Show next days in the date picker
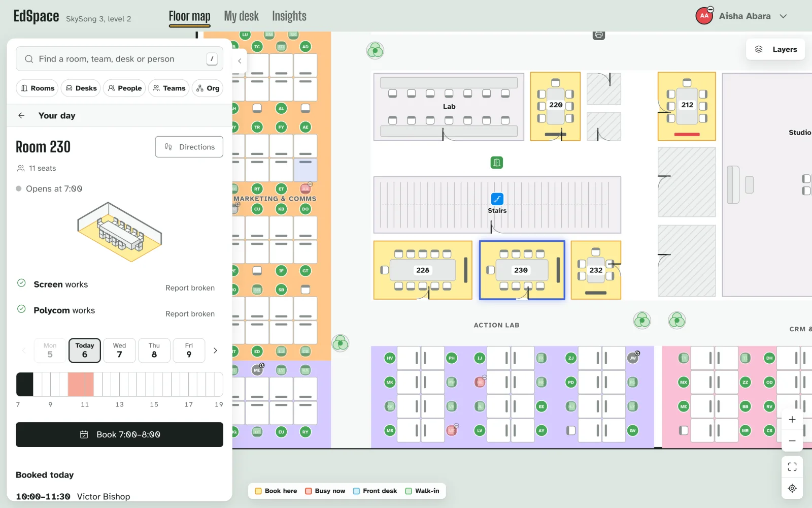 click(215, 351)
